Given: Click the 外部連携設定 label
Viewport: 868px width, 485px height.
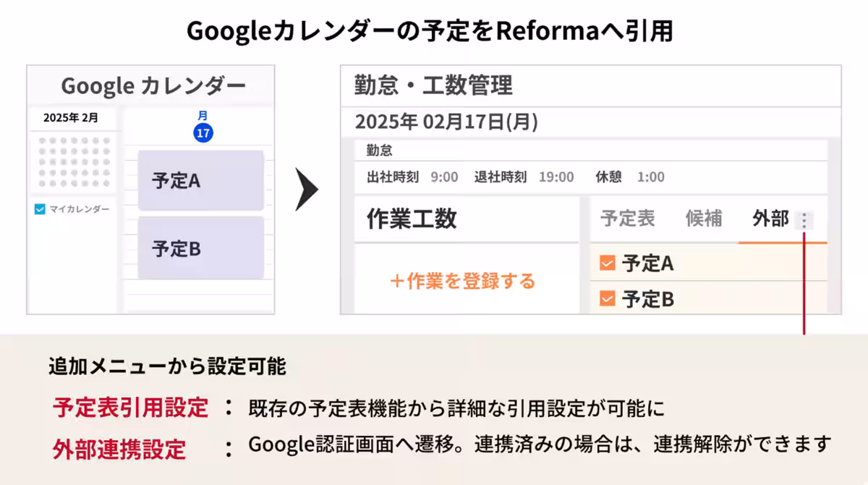Looking at the screenshot, I should 119,450.
